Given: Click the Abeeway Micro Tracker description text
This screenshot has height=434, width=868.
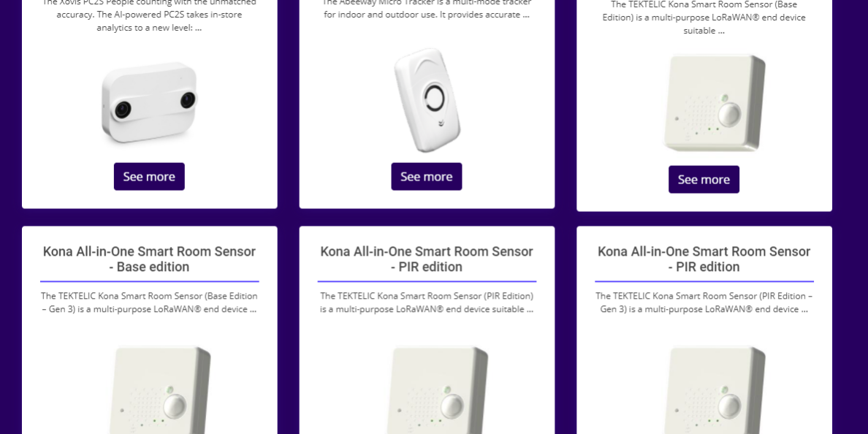Looking at the screenshot, I should click(427, 9).
